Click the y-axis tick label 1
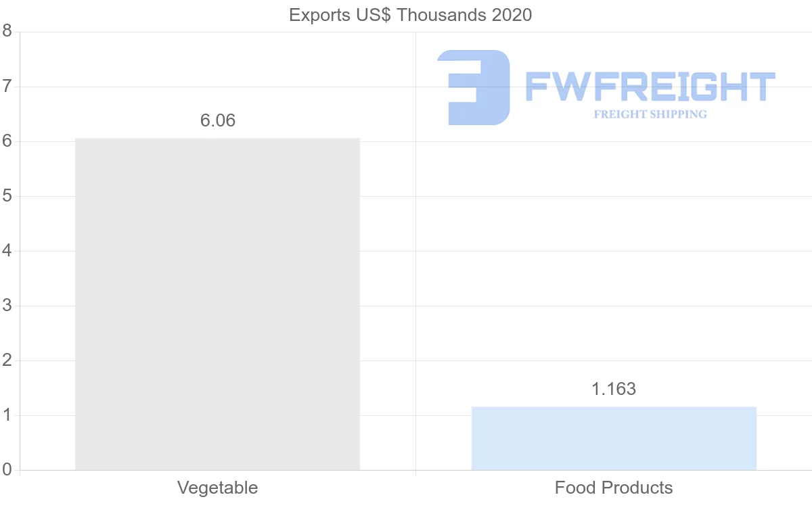Screen dimensions: 812x516 (7, 415)
